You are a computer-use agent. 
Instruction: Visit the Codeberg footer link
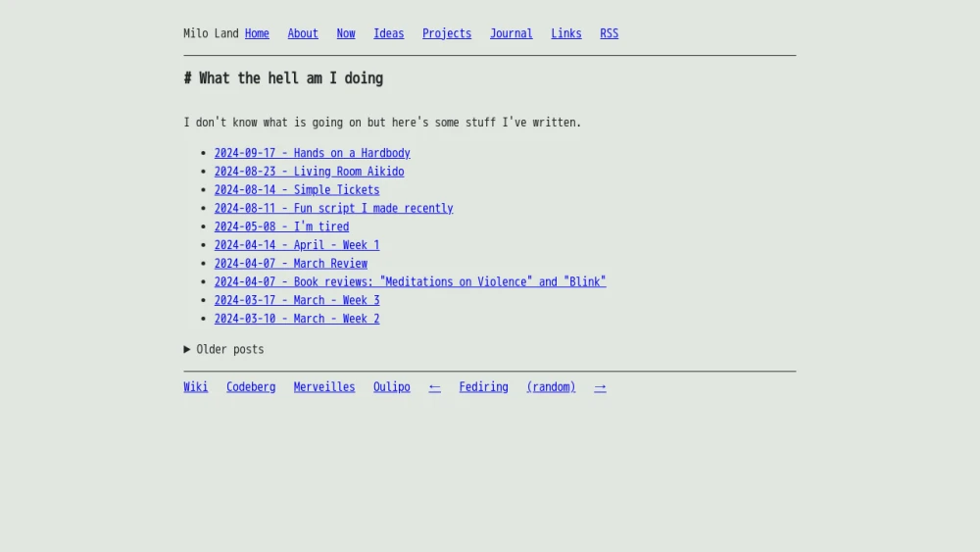pos(251,387)
